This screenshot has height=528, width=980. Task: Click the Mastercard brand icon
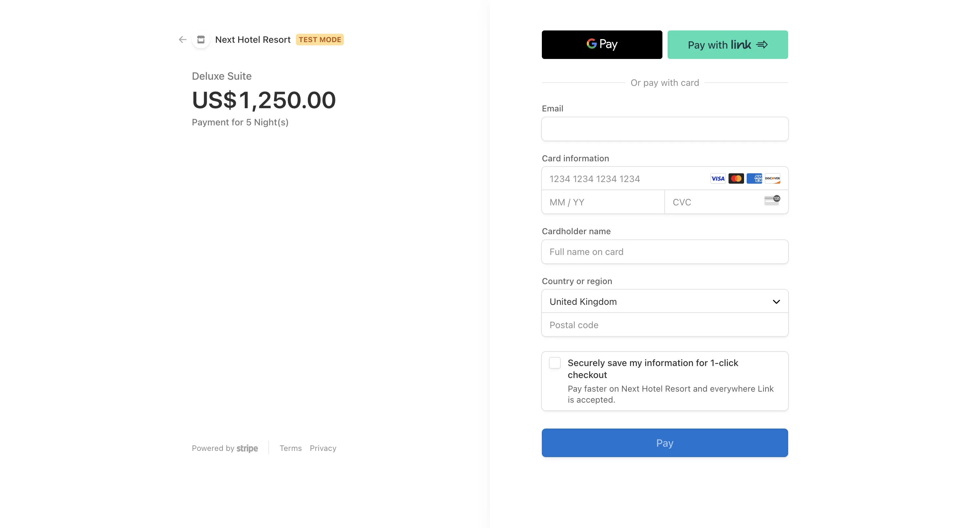736,178
